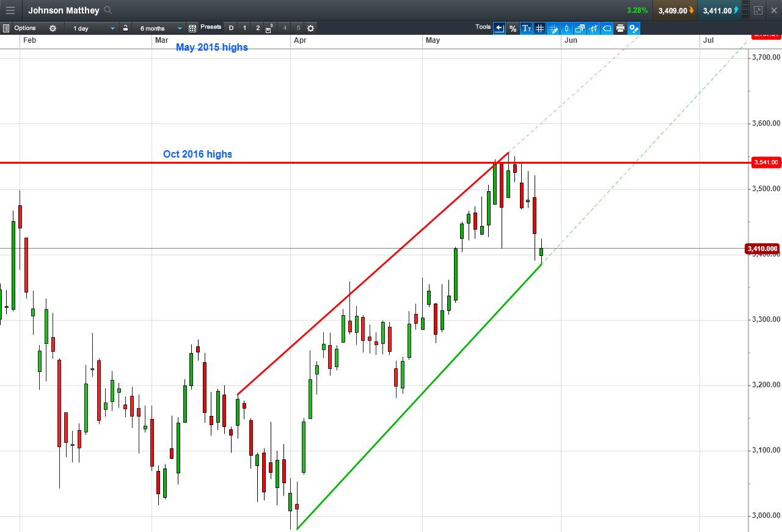Image resolution: width=782 pixels, height=532 pixels.
Task: Change the candlestick chart type
Action: click(567, 28)
